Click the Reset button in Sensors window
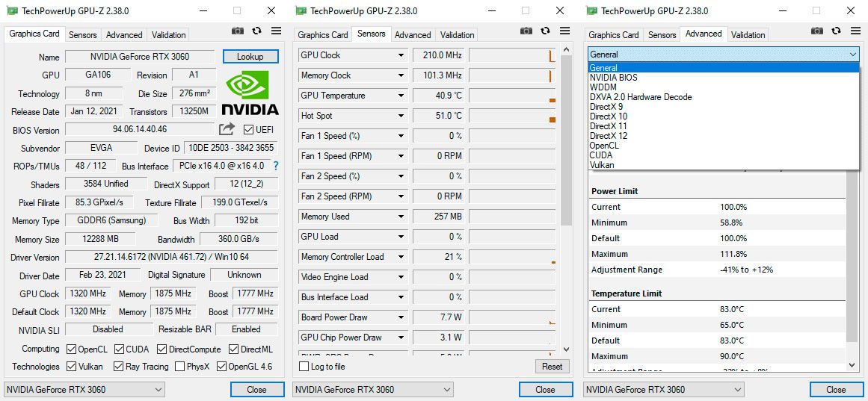 click(552, 366)
